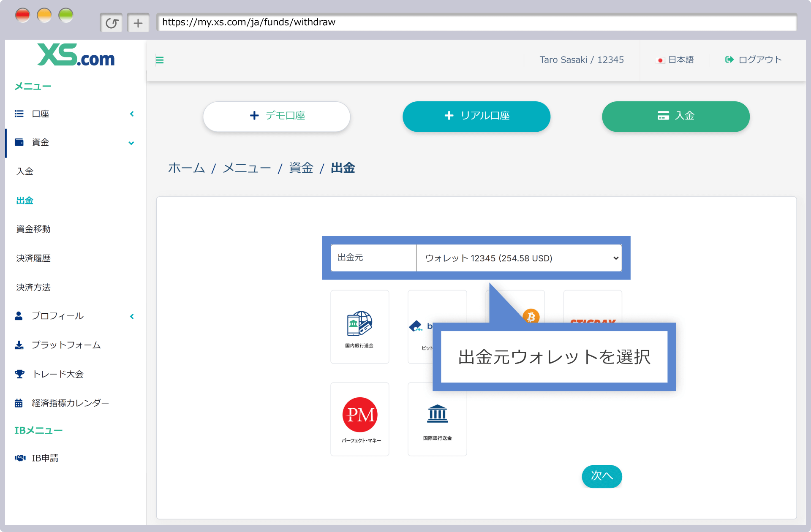Image resolution: width=811 pixels, height=532 pixels.
Task: Click the デモ口座 button
Action: pos(277,116)
